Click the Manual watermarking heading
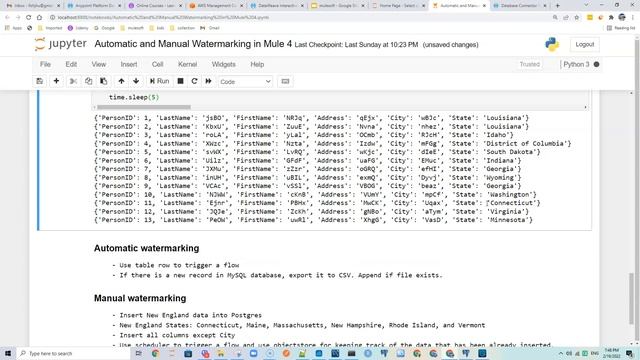Screen dimensions: 640x360 click(x=140, y=298)
